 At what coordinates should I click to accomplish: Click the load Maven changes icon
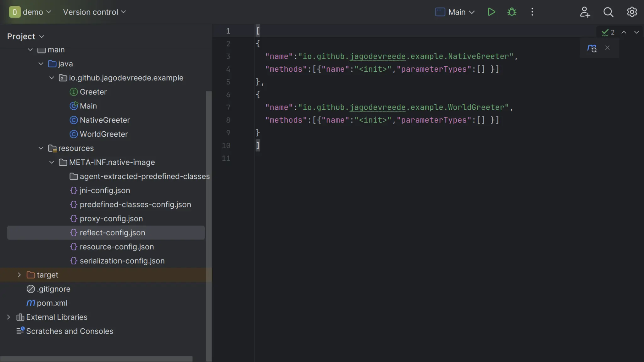coord(592,48)
